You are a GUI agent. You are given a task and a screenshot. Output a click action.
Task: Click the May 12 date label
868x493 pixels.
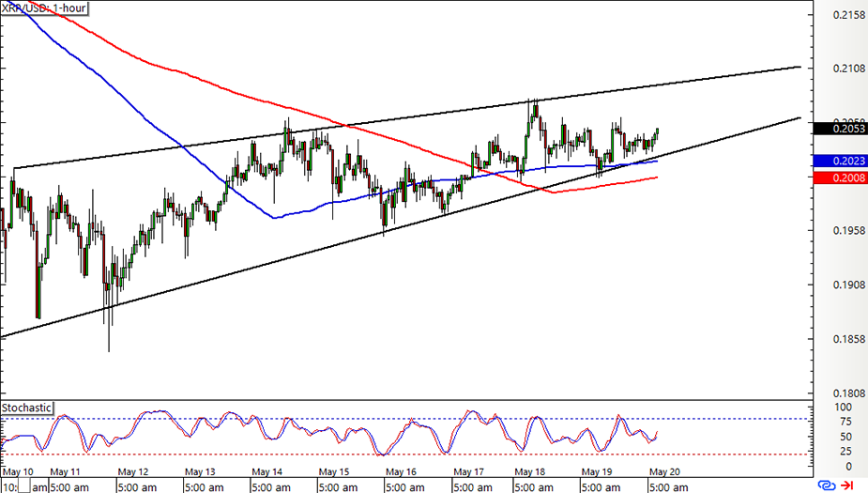click(133, 472)
